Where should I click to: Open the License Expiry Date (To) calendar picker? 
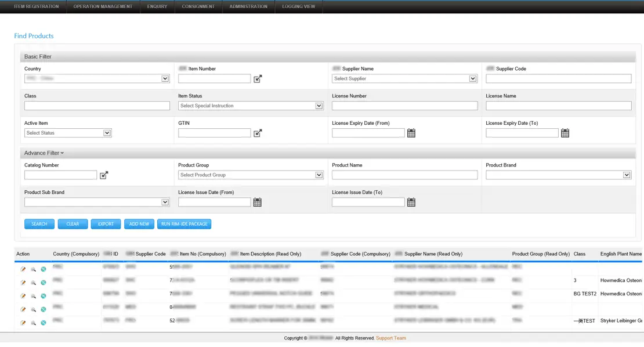coord(565,133)
